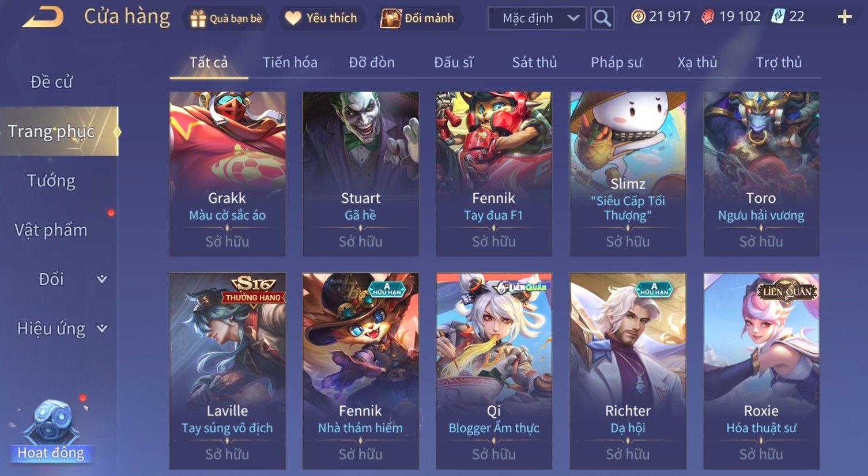Select the Đề cử sidebar item
The image size is (868, 476).
pos(51,82)
